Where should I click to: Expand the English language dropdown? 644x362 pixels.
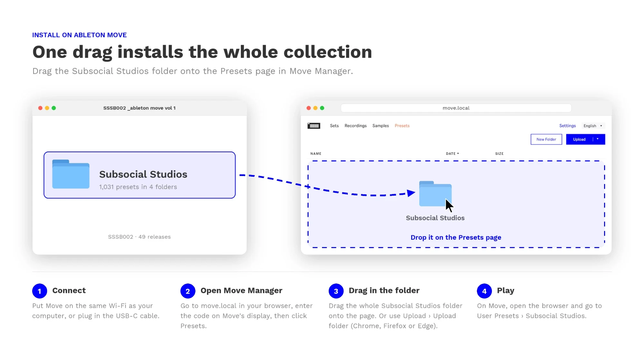click(x=593, y=126)
